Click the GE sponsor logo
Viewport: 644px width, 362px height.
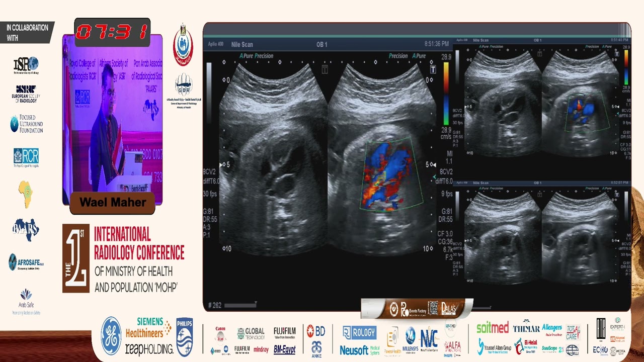point(111,336)
